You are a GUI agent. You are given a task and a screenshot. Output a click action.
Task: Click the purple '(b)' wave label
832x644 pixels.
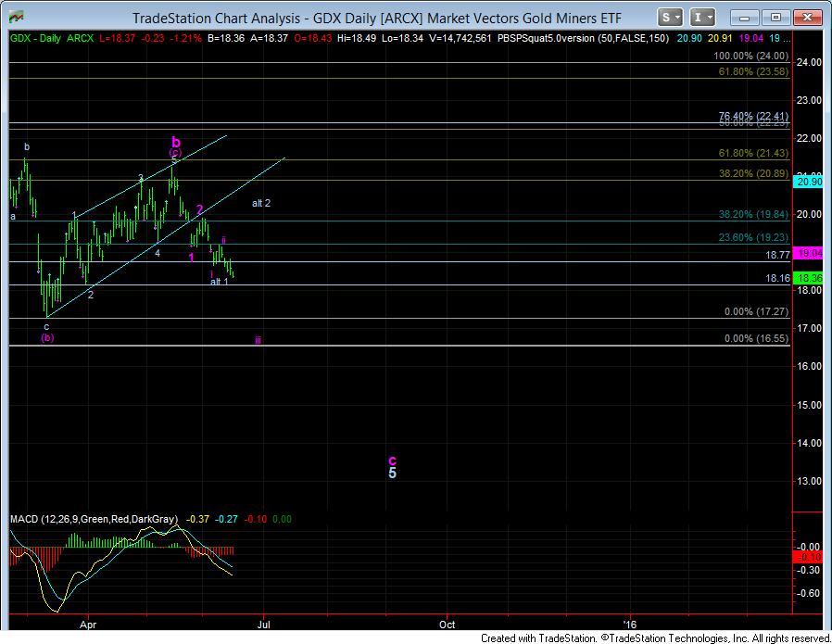[47, 338]
